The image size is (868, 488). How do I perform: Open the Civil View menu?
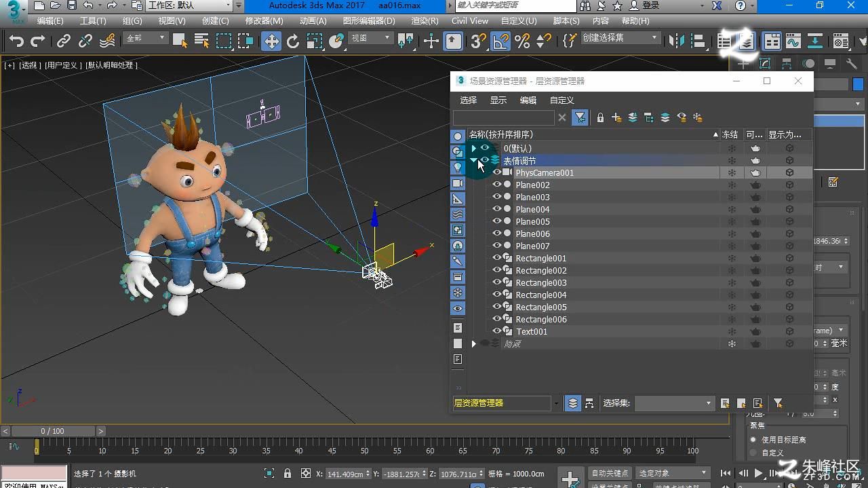pos(470,20)
